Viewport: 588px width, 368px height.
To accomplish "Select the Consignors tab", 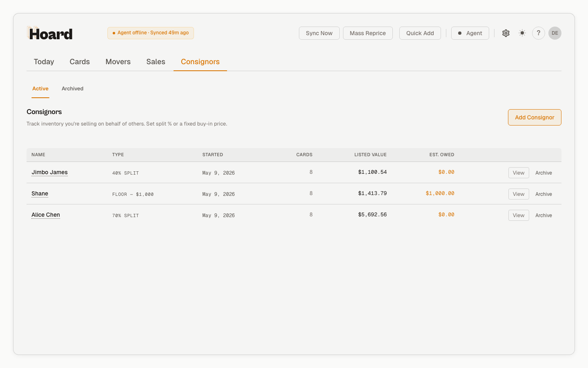I will (200, 62).
